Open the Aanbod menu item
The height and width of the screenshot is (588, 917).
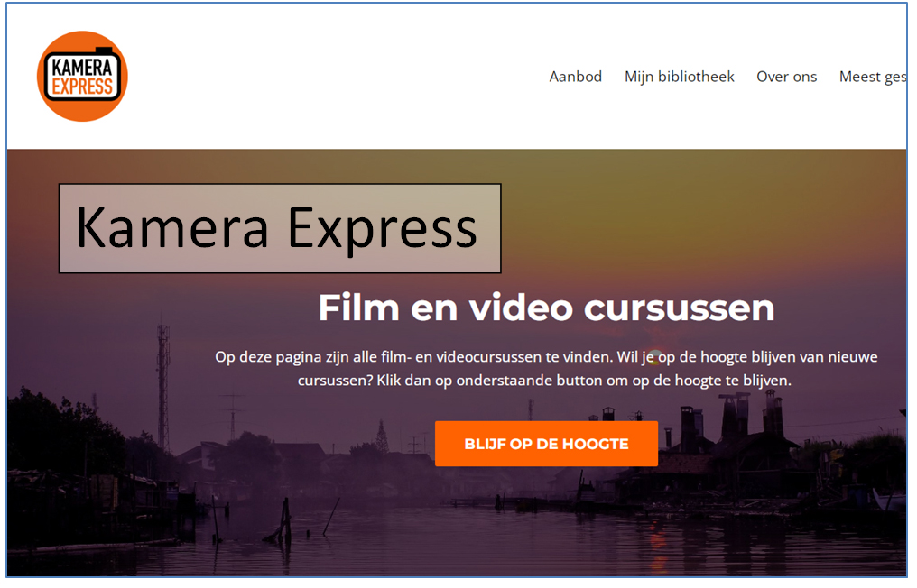[575, 77]
